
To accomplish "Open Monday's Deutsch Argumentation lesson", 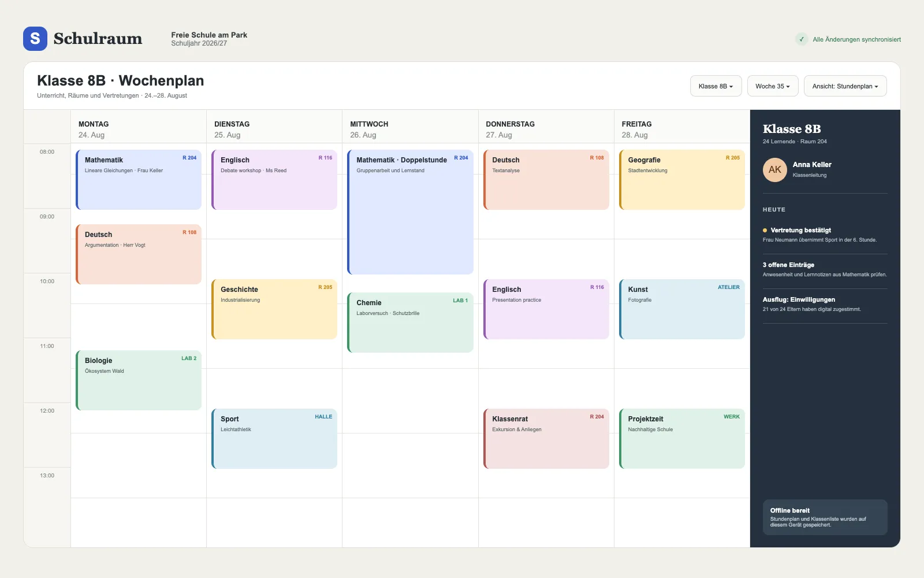I will pyautogui.click(x=139, y=254).
